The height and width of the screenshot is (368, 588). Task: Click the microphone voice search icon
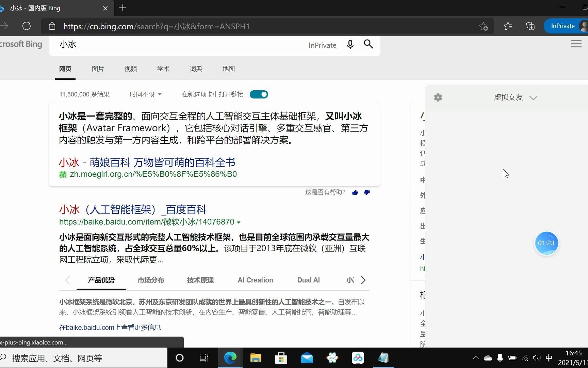point(350,44)
